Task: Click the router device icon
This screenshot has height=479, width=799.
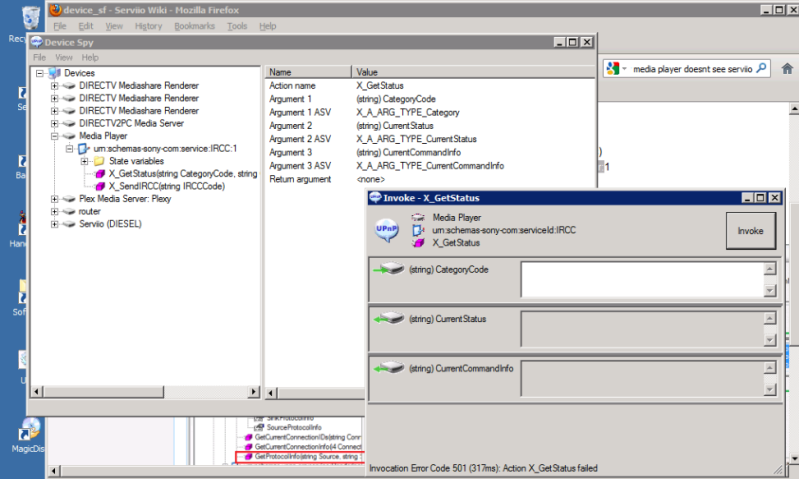Action: pos(69,211)
